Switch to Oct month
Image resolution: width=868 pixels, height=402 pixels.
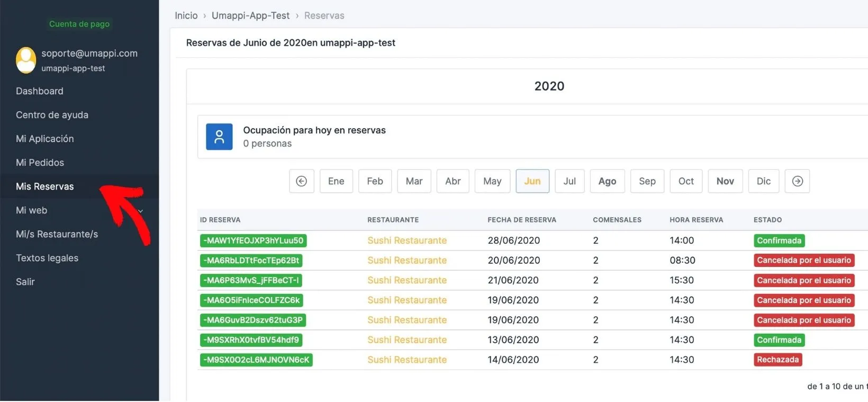pos(686,181)
